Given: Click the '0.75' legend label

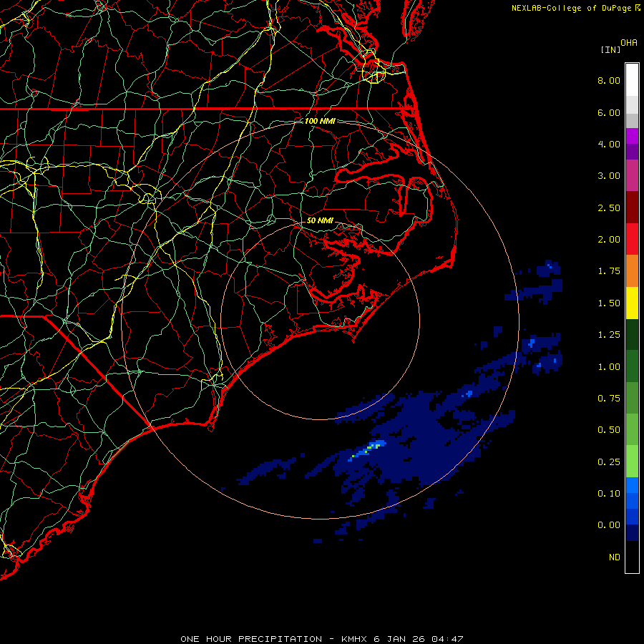Looking at the screenshot, I should tap(609, 399).
